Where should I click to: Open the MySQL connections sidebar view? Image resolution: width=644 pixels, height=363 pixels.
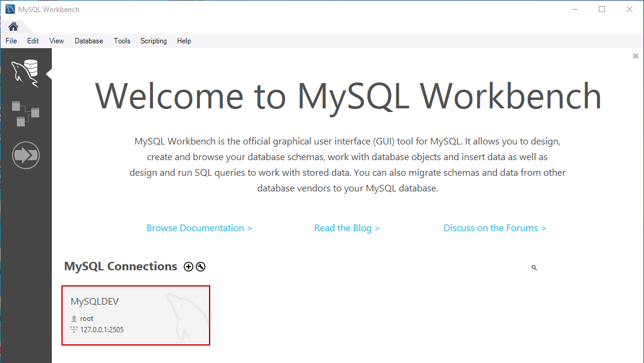(25, 72)
